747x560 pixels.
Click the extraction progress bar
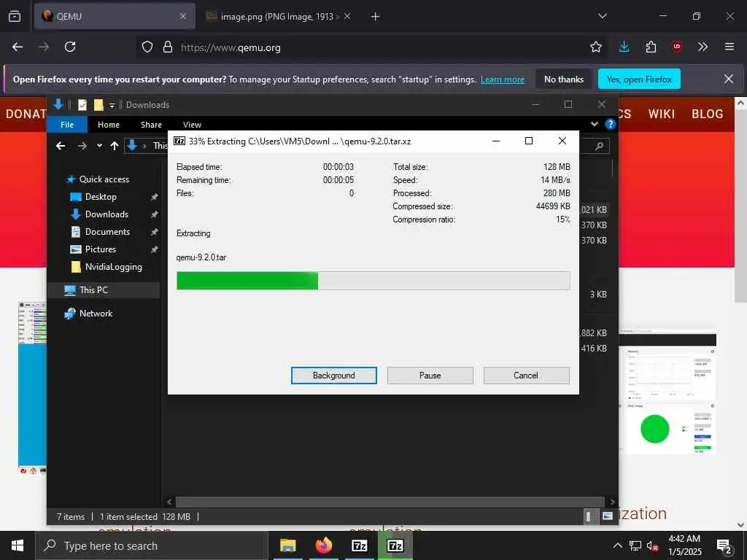[373, 281]
